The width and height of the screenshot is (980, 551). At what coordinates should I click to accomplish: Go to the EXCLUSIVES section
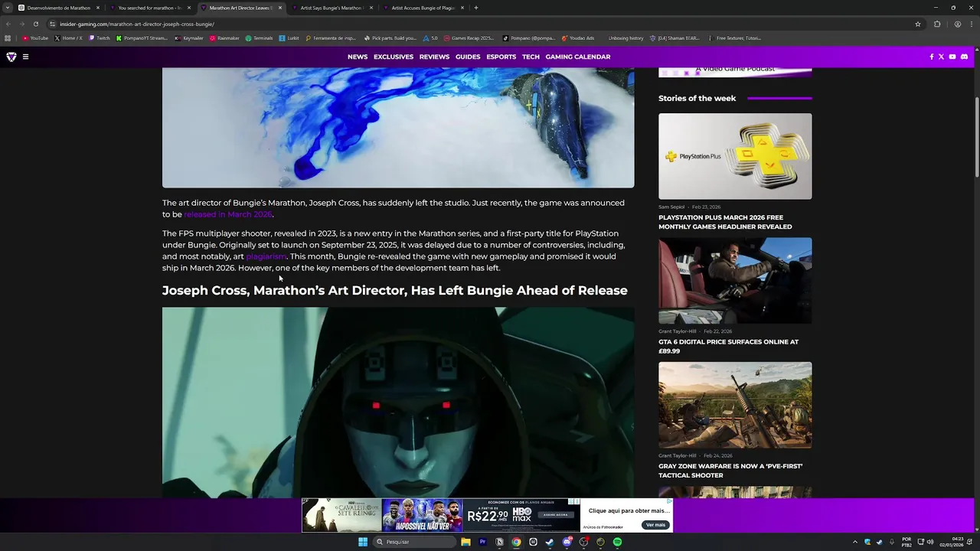pos(394,57)
